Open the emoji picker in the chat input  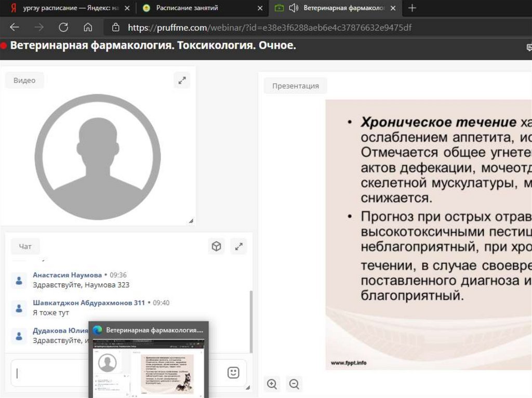point(233,373)
